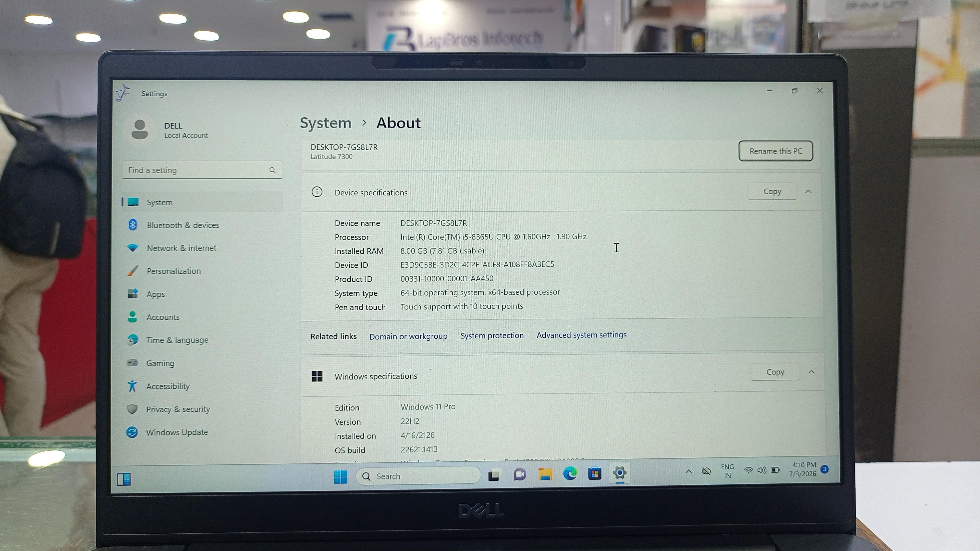Click the Windows specifications logo icon
The width and height of the screenshot is (980, 551).
pyautogui.click(x=317, y=376)
